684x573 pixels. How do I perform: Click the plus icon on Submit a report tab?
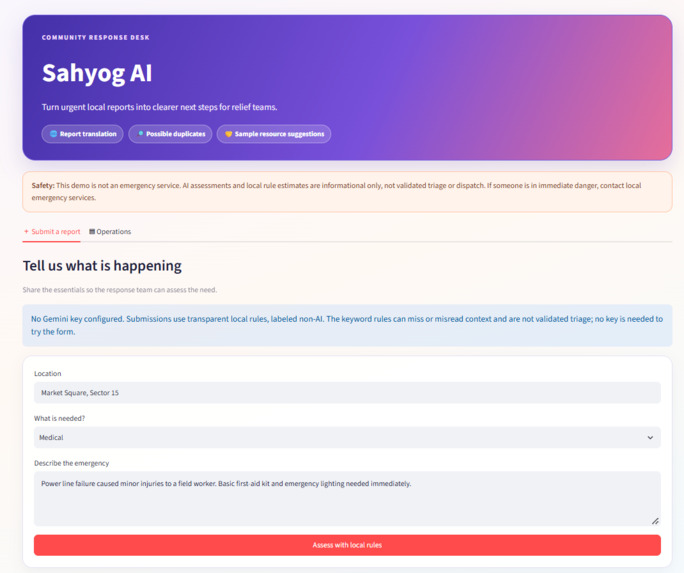[x=26, y=232]
